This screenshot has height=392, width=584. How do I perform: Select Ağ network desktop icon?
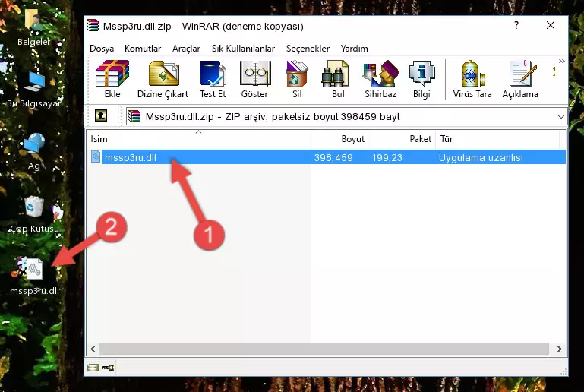coord(34,151)
